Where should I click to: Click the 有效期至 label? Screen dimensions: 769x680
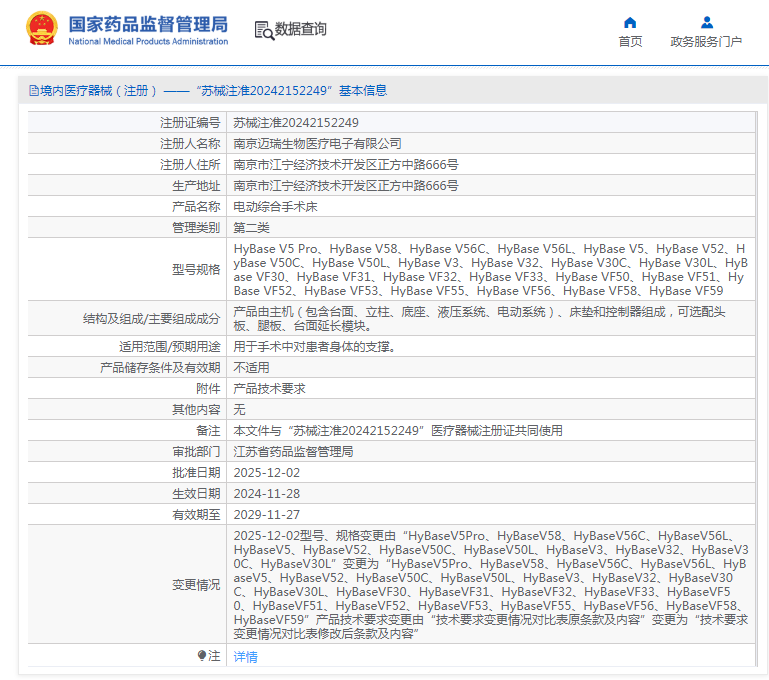[x=196, y=515]
